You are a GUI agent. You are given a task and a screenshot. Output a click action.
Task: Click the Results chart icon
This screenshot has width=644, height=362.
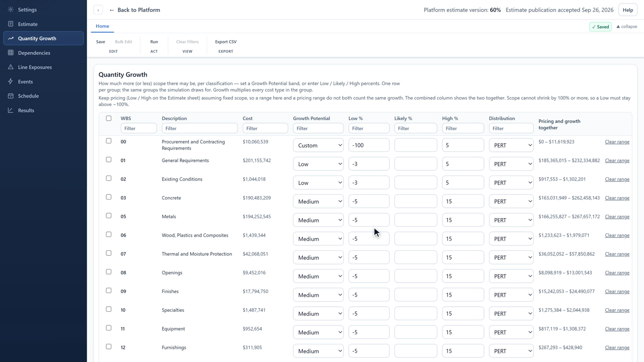[x=11, y=110]
